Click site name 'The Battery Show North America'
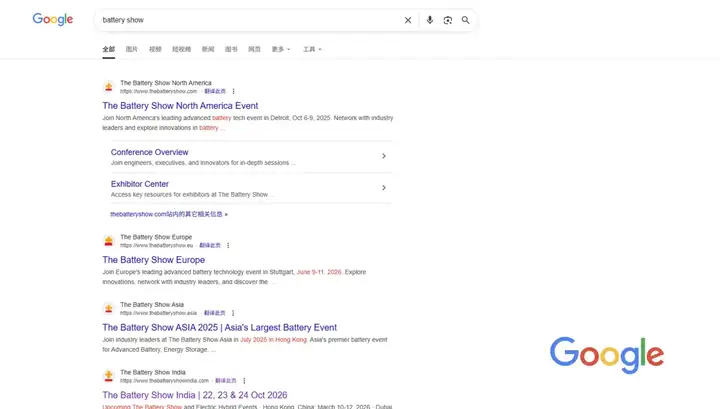This screenshot has height=409, width=720. coord(166,83)
